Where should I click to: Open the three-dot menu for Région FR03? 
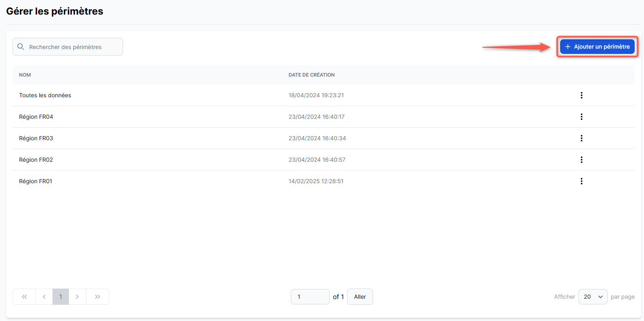581,138
